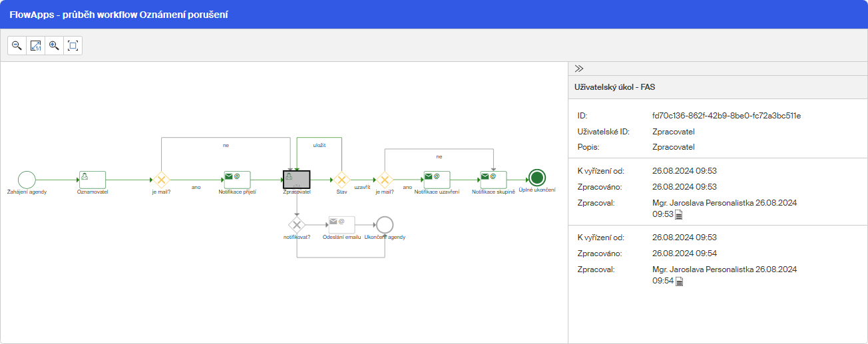Select the Notifikace skupině mail task

click(493, 180)
